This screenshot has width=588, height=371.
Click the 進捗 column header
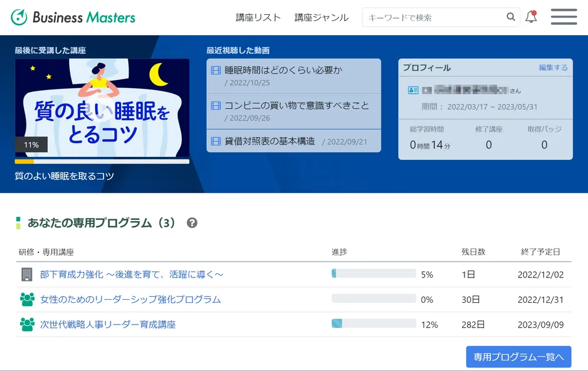tap(339, 252)
